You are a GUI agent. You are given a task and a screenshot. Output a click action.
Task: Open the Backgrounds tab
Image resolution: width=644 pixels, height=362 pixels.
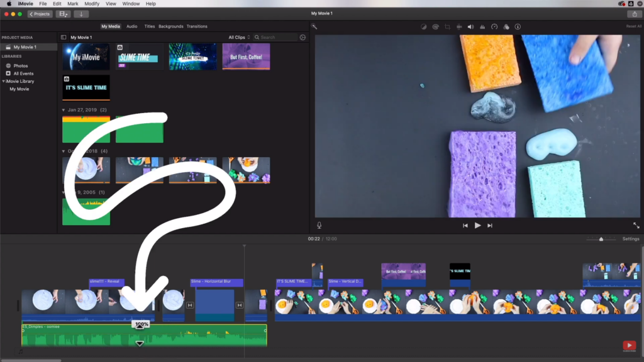(x=171, y=26)
